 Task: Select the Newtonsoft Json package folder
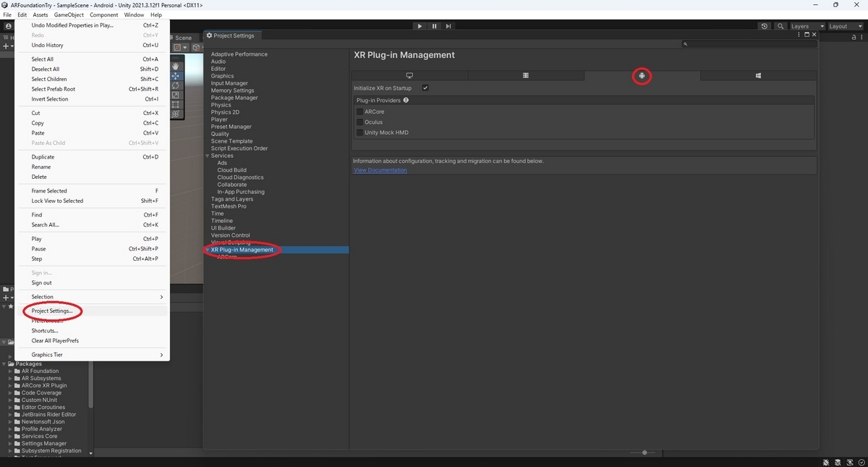tap(43, 421)
